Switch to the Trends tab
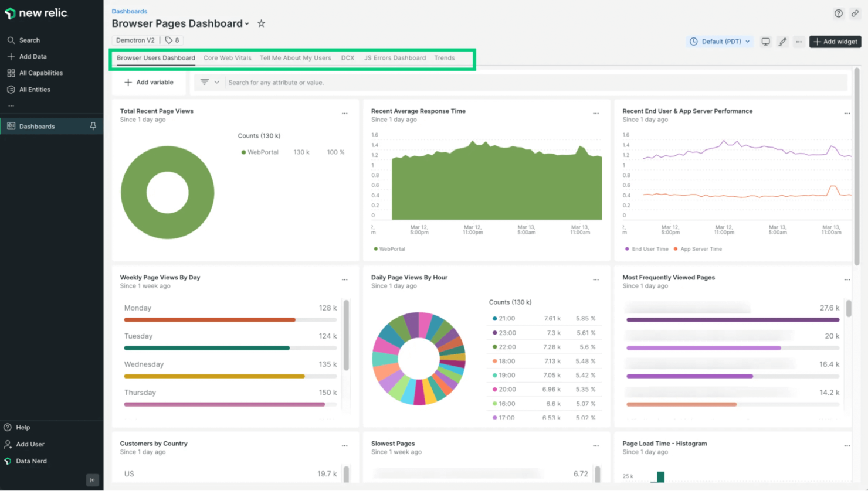Screen dimensions: 868x491 click(445, 58)
